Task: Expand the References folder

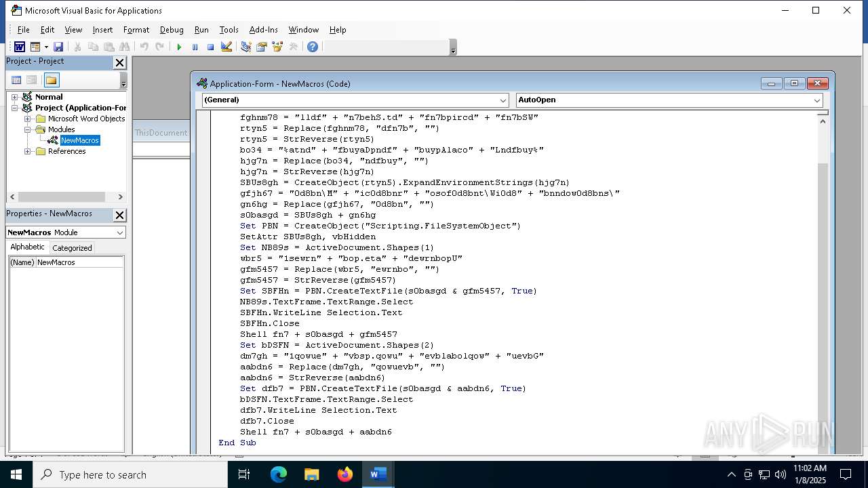Action: (x=28, y=151)
